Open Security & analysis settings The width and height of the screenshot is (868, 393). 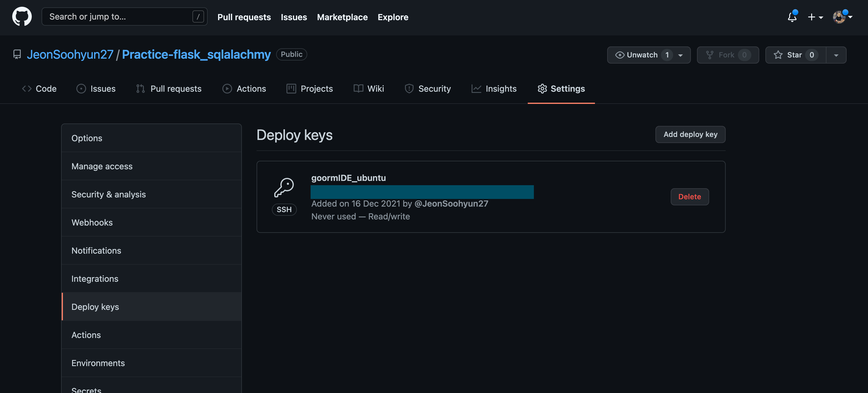151,194
